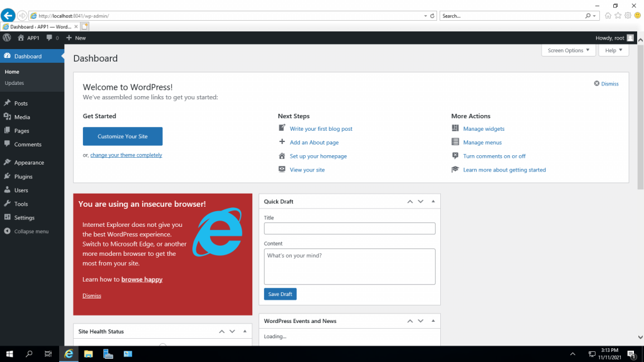Expand the Screen Options panel
The image size is (644, 362).
(x=569, y=50)
